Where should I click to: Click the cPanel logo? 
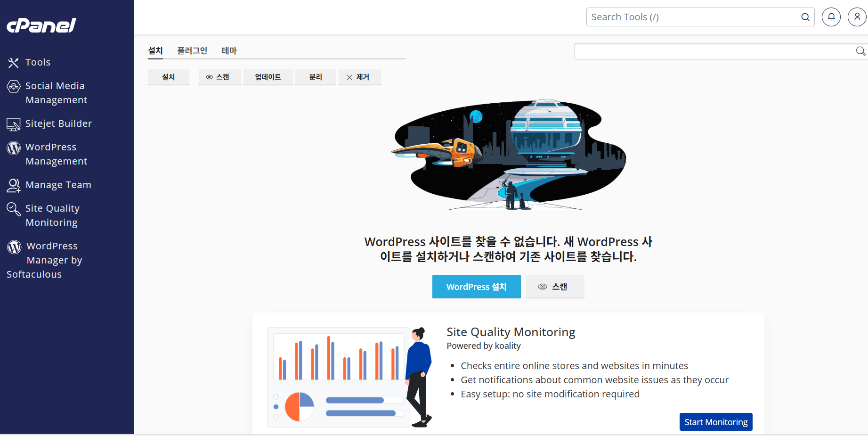[41, 25]
